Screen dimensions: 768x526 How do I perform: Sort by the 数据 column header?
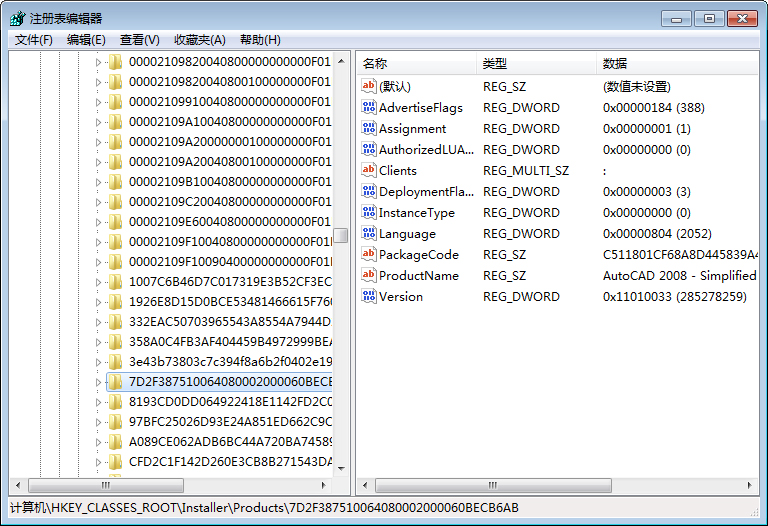coord(677,63)
